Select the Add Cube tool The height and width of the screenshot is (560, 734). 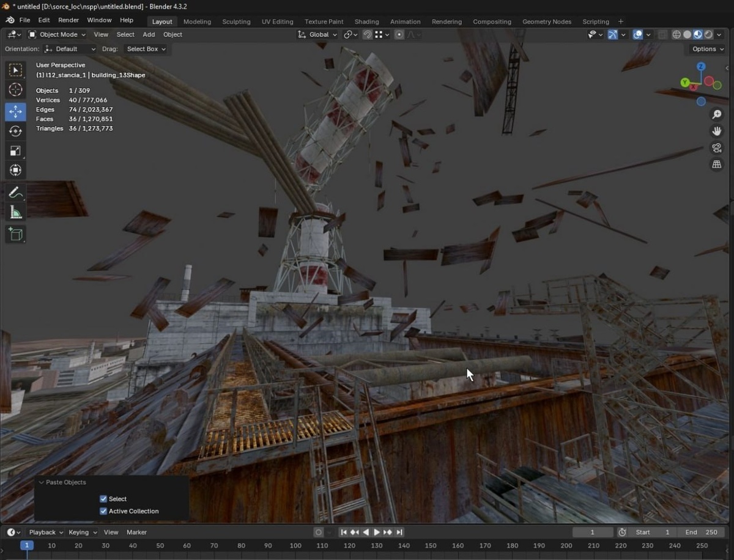(x=16, y=234)
